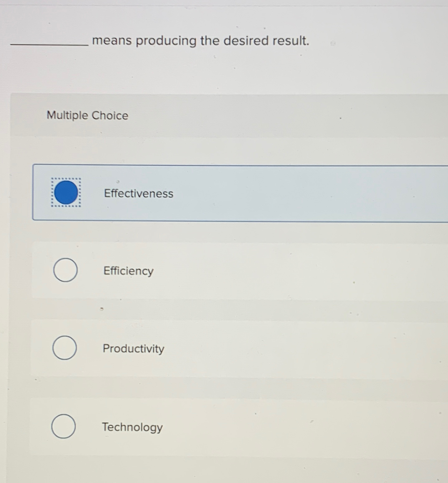This screenshot has width=448, height=483.
Task: Click the question text about desired result
Action: coord(201,41)
